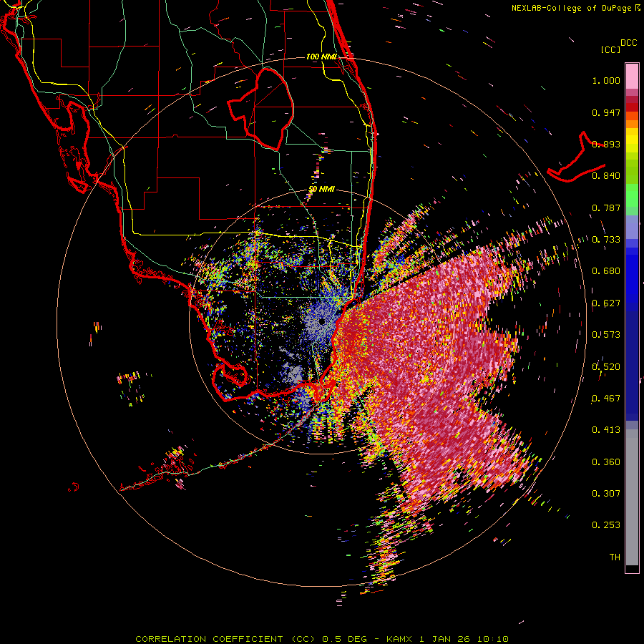The height and width of the screenshot is (644, 644).
Task: Select the 0.627 legend value
Action: tap(606, 303)
